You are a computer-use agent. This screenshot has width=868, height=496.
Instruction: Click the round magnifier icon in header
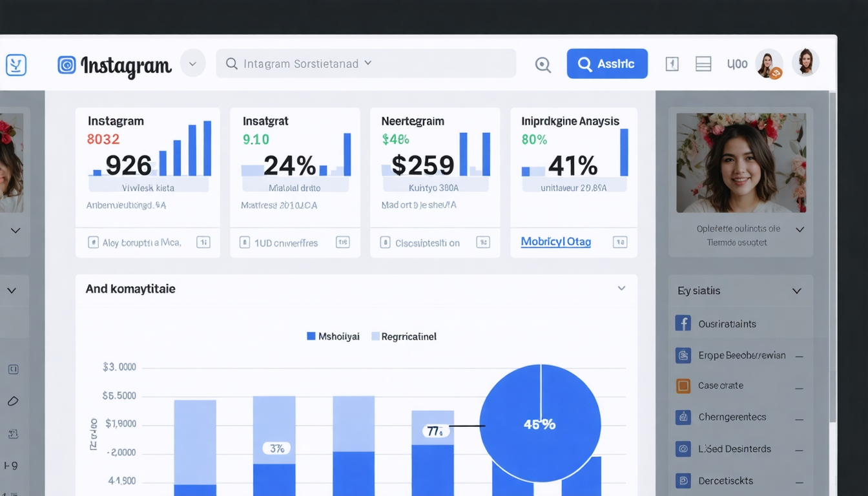(543, 64)
